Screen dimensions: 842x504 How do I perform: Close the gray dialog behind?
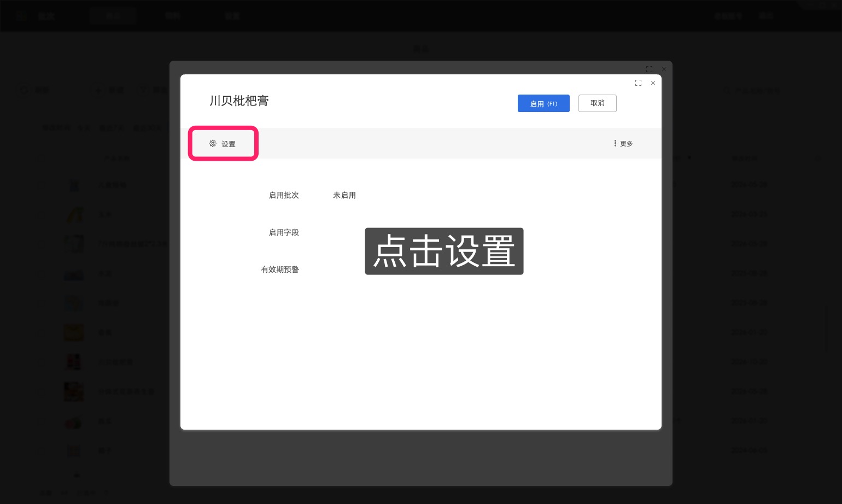(664, 69)
